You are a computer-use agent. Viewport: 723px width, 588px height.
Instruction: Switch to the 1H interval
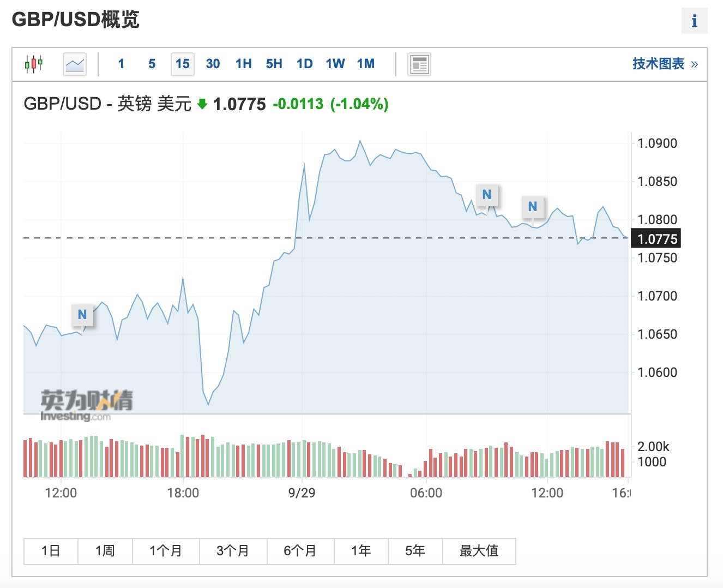point(243,64)
